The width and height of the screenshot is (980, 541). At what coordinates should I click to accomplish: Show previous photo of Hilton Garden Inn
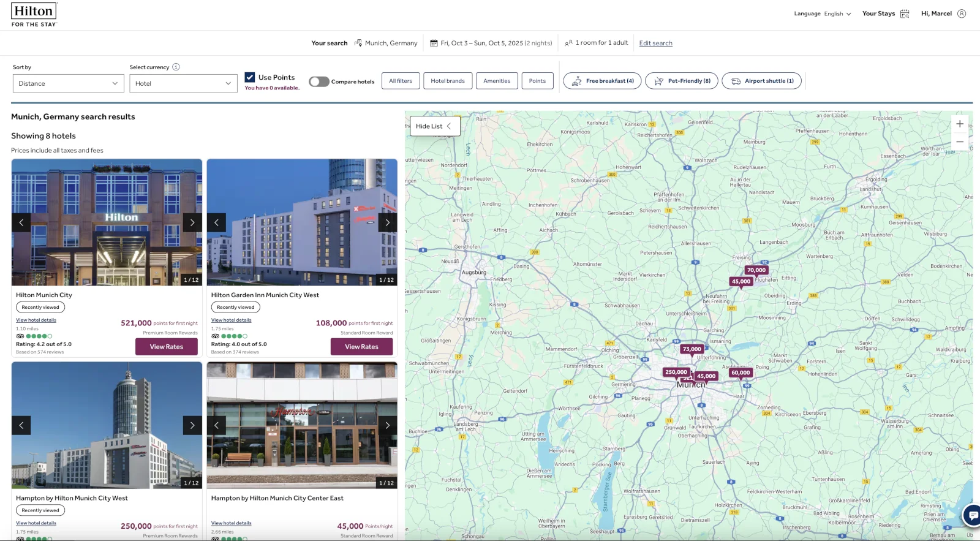[216, 222]
